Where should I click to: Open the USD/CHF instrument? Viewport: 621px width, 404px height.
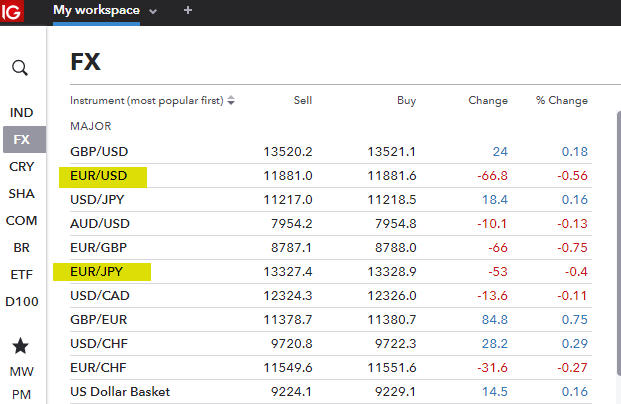coord(99,344)
